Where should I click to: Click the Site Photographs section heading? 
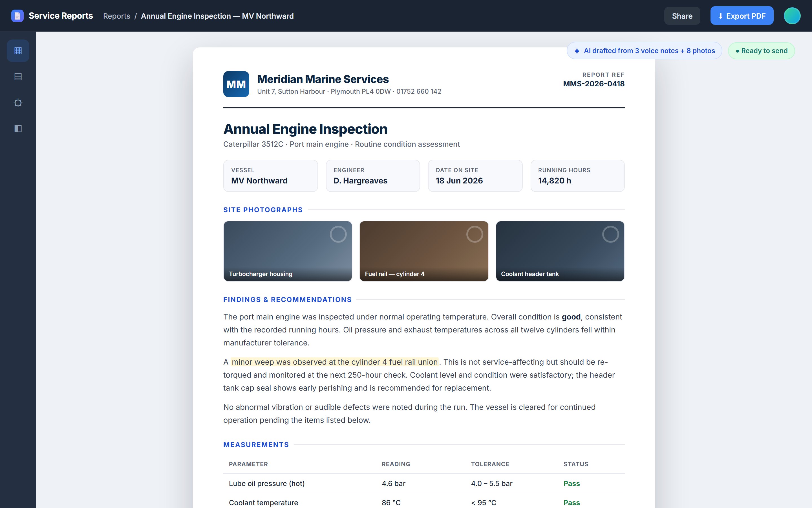pos(263,210)
